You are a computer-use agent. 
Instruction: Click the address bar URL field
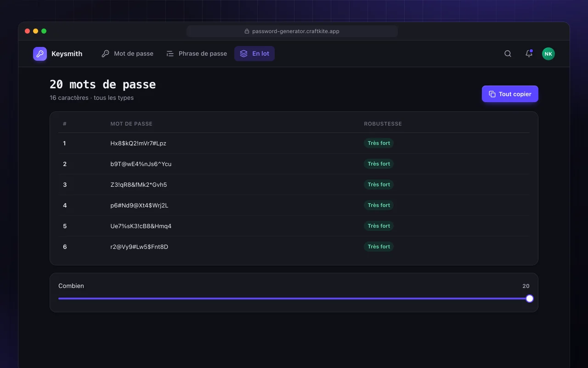coord(292,31)
